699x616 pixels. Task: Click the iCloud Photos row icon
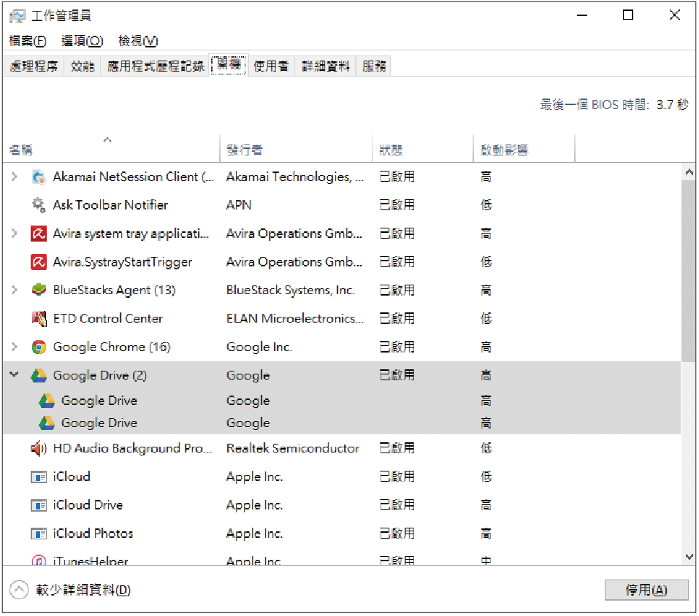(x=39, y=534)
